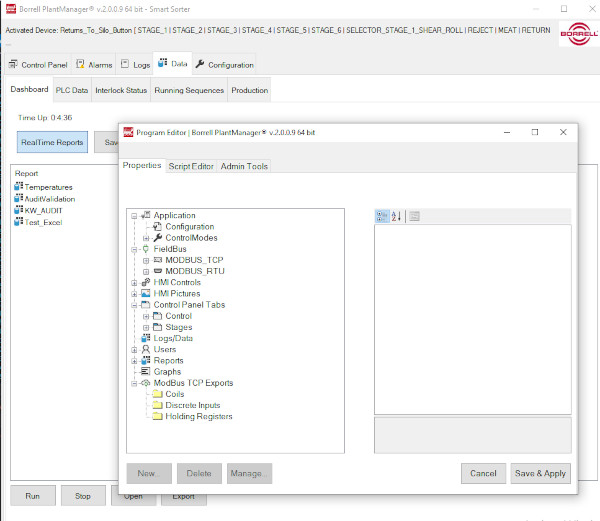Click Cancel in the Program Editor
Screen dimensions: 600x521
coord(482,473)
